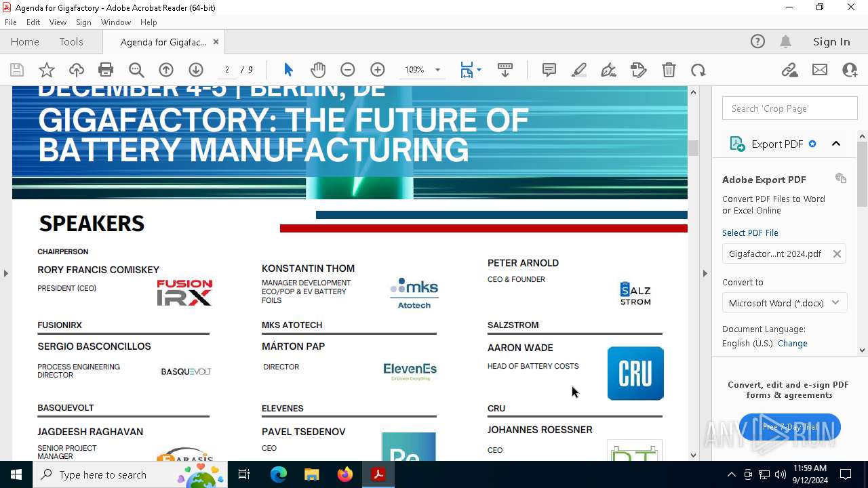This screenshot has width=868, height=488.
Task: Open the File menu
Action: [11, 22]
